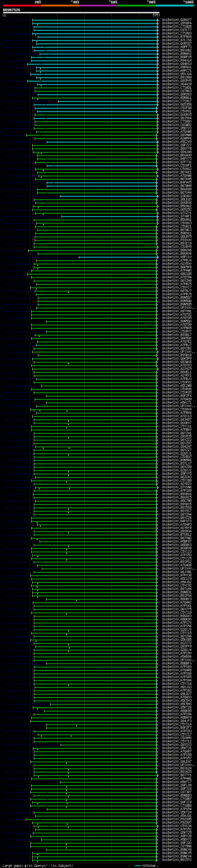Viewport: 197px width, 868px height.
Task: Select label UniRef100_A5C2W8
Action: point(176,386)
